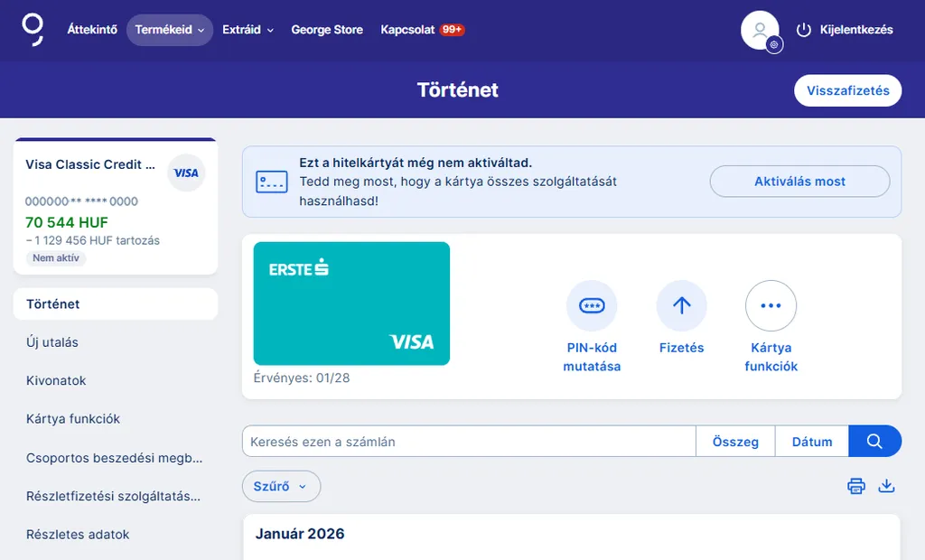Expand the Extráid dropdown menu
Viewport: 925px width, 560px height.
pos(248,30)
